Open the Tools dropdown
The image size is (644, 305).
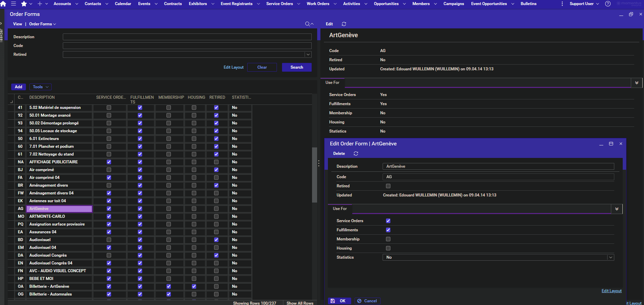click(x=41, y=87)
